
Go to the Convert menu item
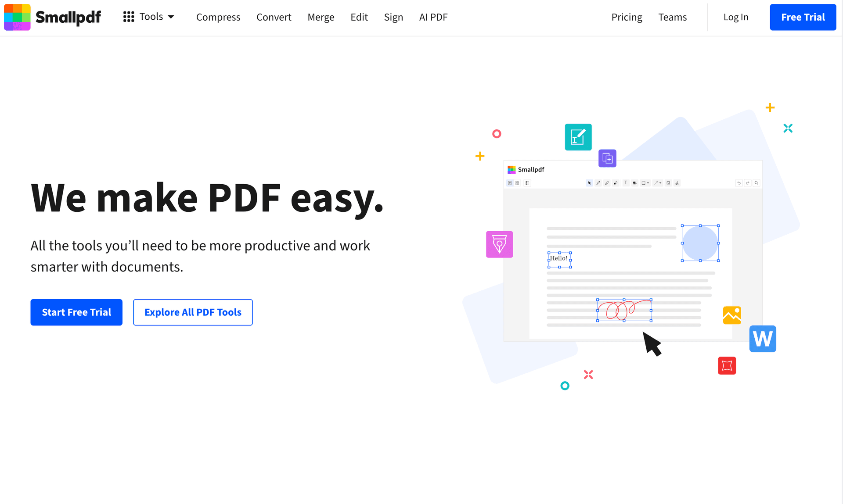tap(274, 17)
